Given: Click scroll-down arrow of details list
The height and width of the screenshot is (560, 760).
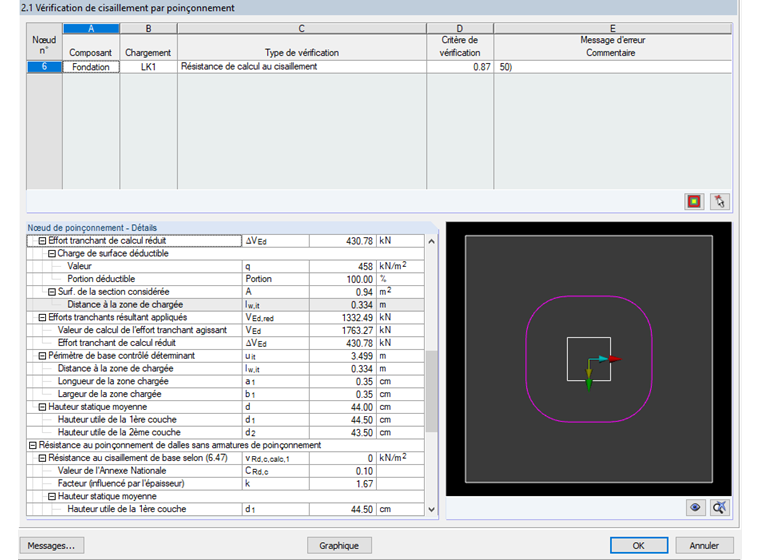Looking at the screenshot, I should tap(431, 509).
